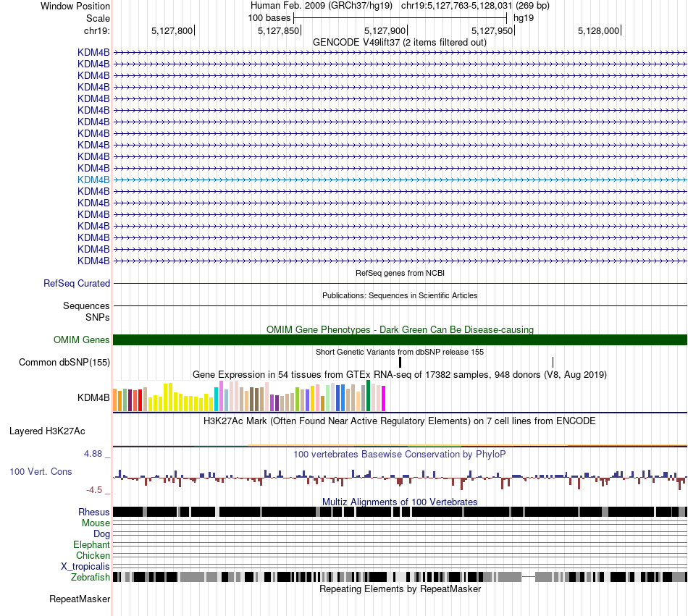Click the Scale label
This screenshot has width=688, height=616.
[98, 18]
